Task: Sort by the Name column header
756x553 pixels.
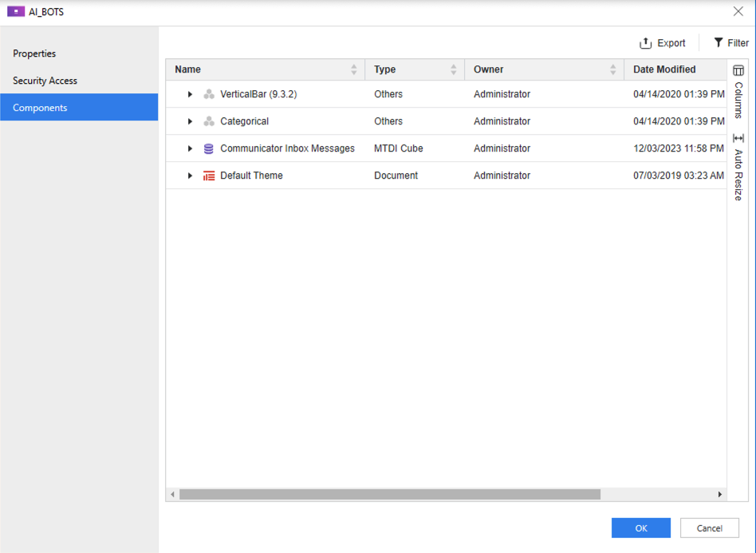Action: [x=188, y=69]
